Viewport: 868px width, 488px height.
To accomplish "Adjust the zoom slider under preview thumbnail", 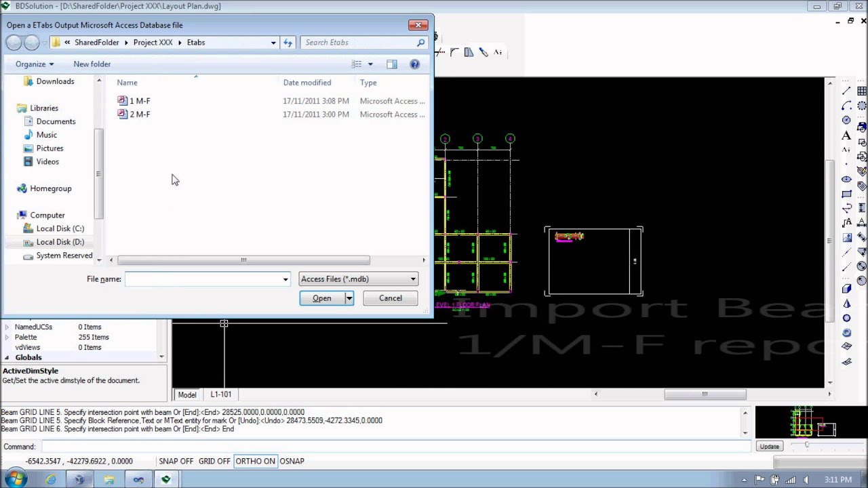I will pyautogui.click(x=806, y=445).
